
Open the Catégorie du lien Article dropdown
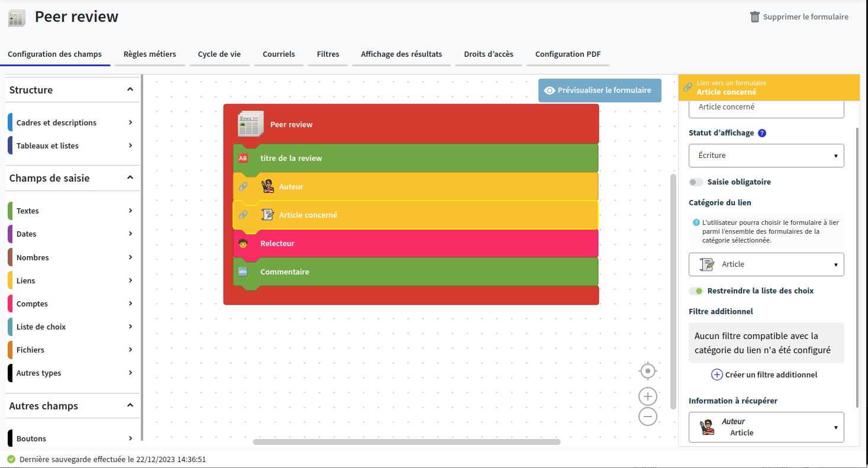(766, 264)
